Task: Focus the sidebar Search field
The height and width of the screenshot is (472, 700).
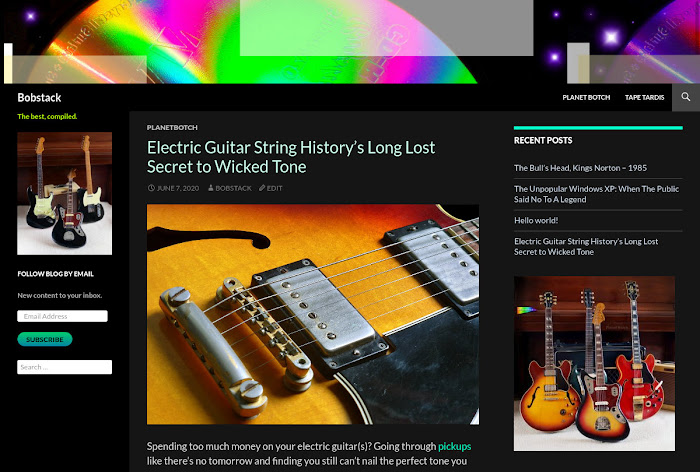Action: (65, 367)
